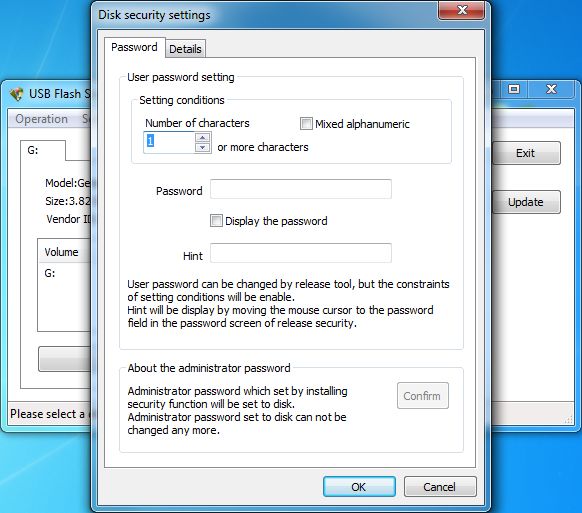Increase number of characters with up arrow
This screenshot has height=513, width=582.
[202, 138]
